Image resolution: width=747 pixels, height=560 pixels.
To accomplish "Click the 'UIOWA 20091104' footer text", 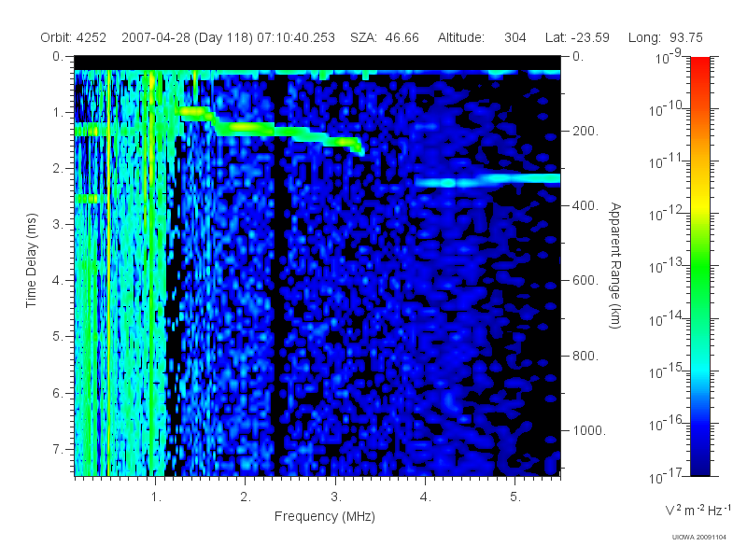I will click(x=698, y=538).
